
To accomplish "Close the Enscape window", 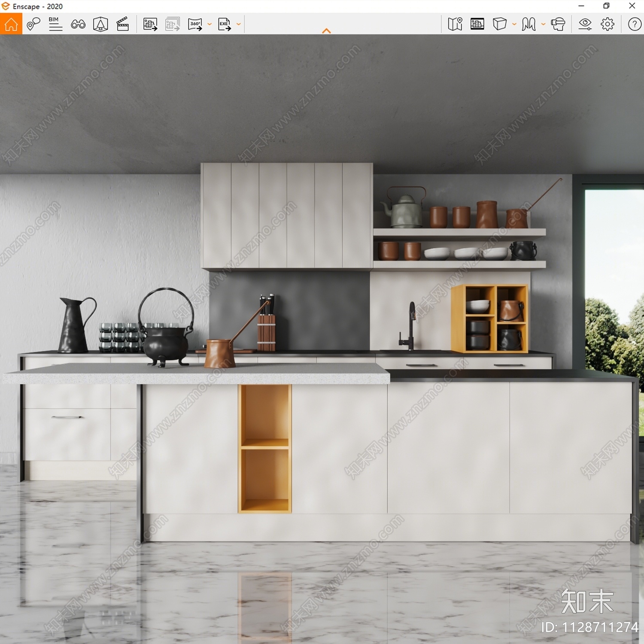I will pyautogui.click(x=632, y=6).
